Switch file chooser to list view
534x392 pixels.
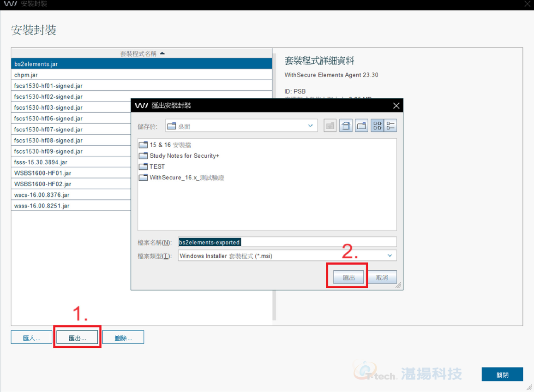(x=377, y=125)
